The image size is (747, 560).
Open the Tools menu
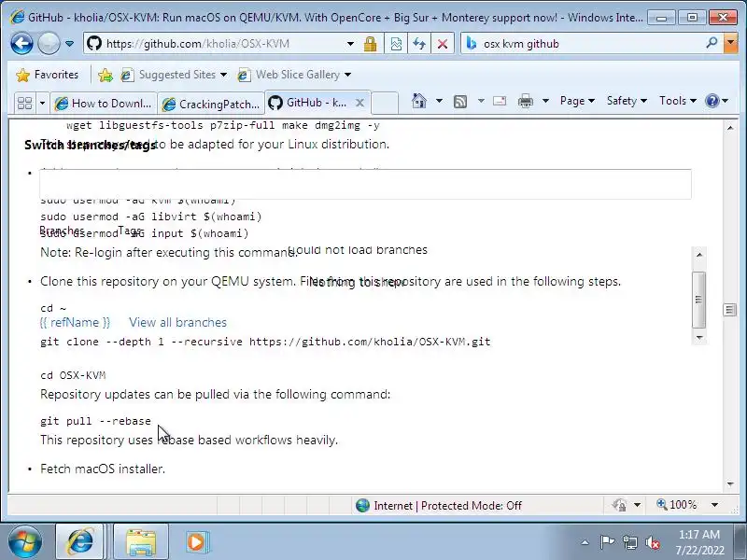(x=678, y=101)
